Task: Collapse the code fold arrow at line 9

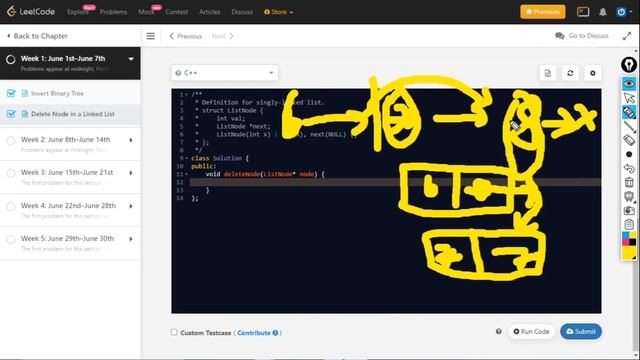Action: coord(187,158)
